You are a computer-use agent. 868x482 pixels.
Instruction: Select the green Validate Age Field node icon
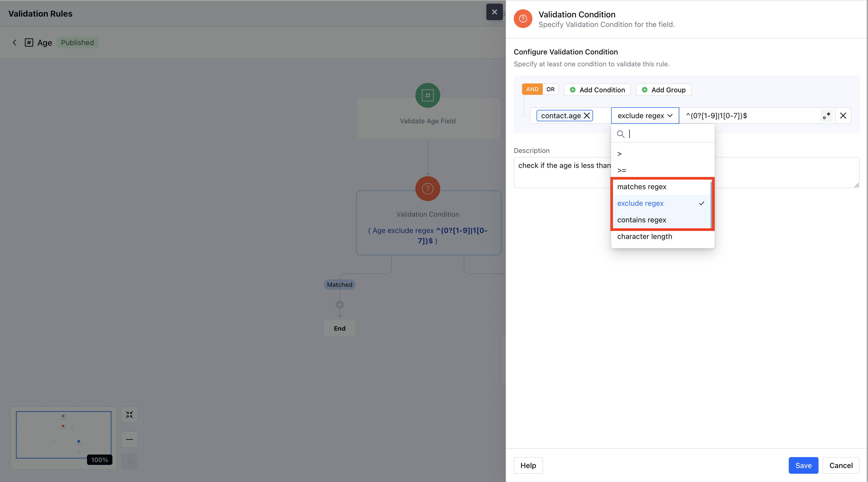point(428,95)
